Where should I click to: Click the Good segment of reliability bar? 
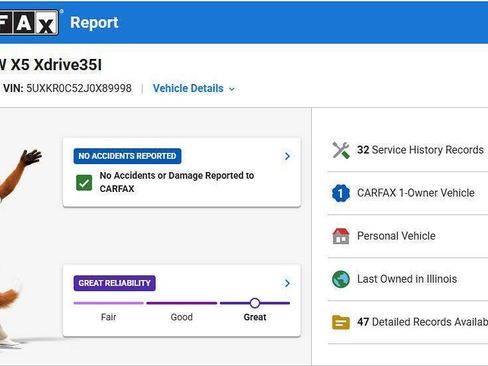[182, 303]
